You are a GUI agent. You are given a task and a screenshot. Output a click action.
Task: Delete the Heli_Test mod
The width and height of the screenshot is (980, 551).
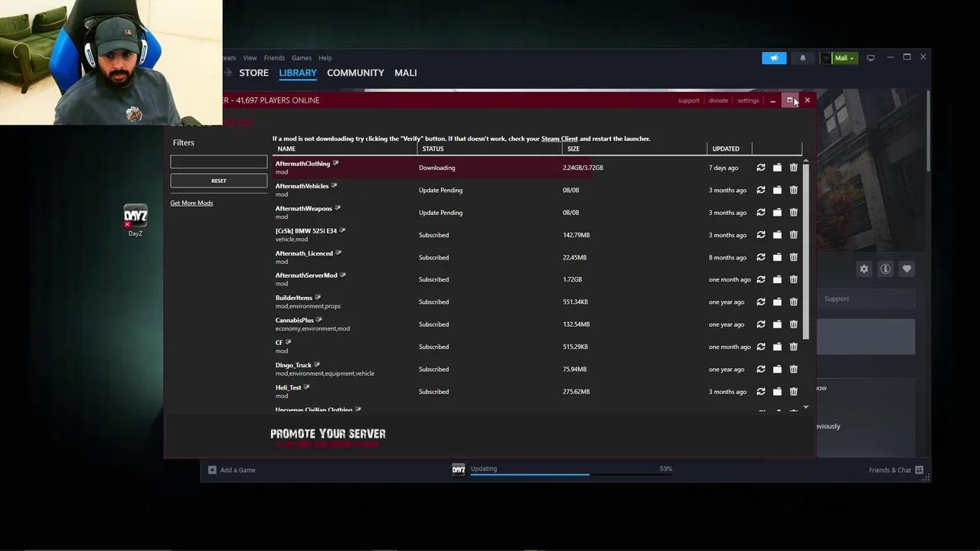(x=793, y=392)
